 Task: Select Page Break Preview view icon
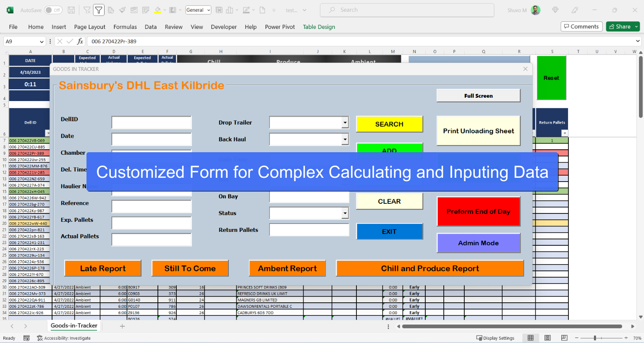(564, 338)
